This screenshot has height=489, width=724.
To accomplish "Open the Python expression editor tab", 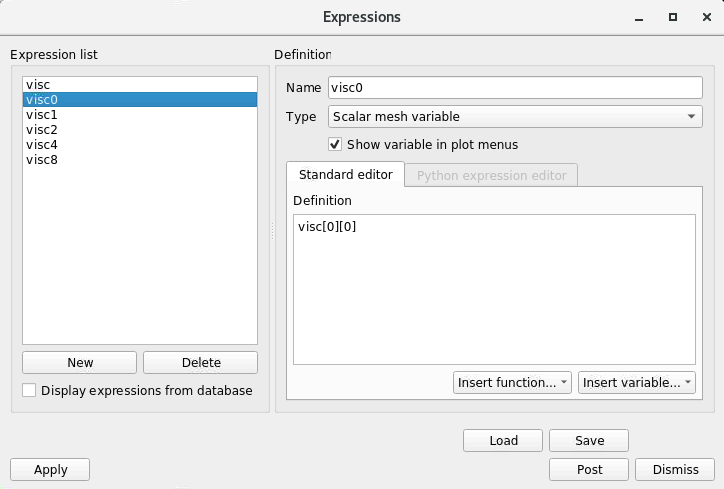I will [x=491, y=175].
